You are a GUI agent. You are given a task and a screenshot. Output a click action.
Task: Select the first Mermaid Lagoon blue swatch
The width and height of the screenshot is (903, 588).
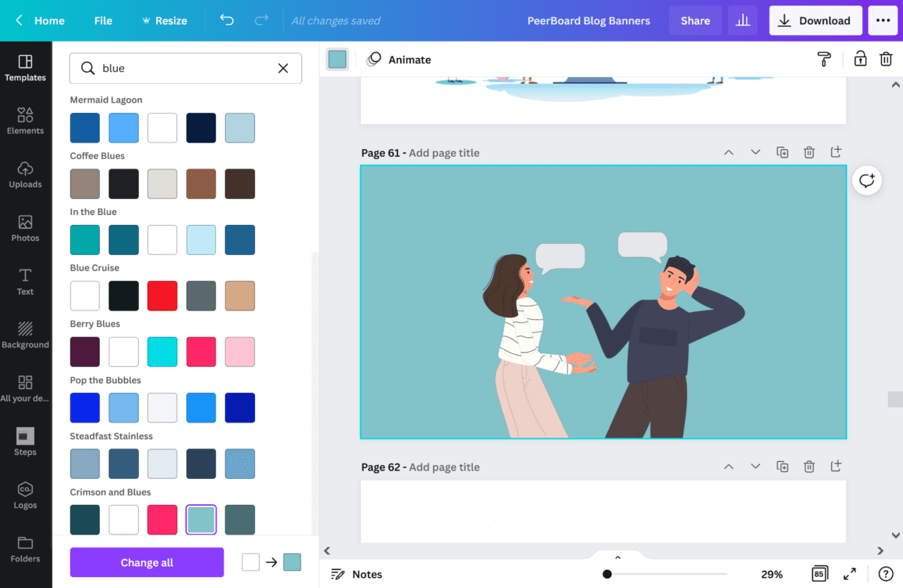point(85,128)
